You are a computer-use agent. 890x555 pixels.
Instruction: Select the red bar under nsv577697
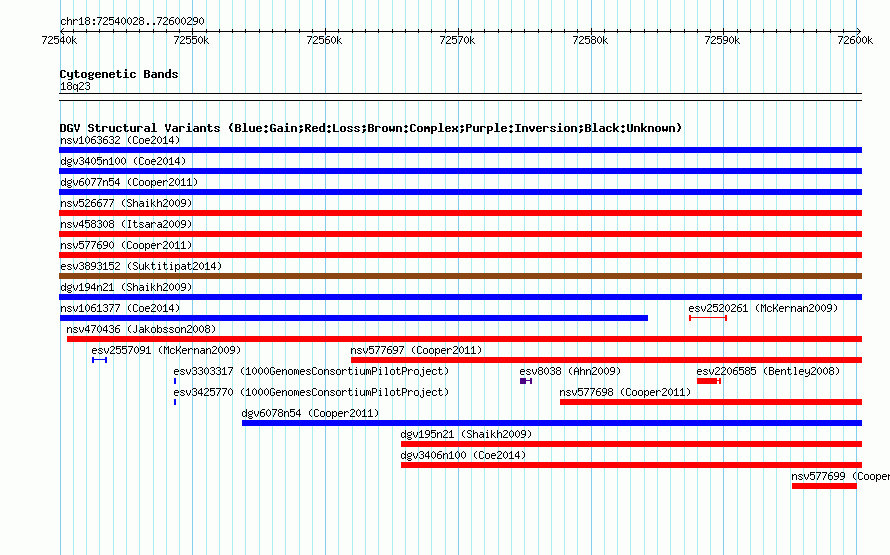[606, 360]
